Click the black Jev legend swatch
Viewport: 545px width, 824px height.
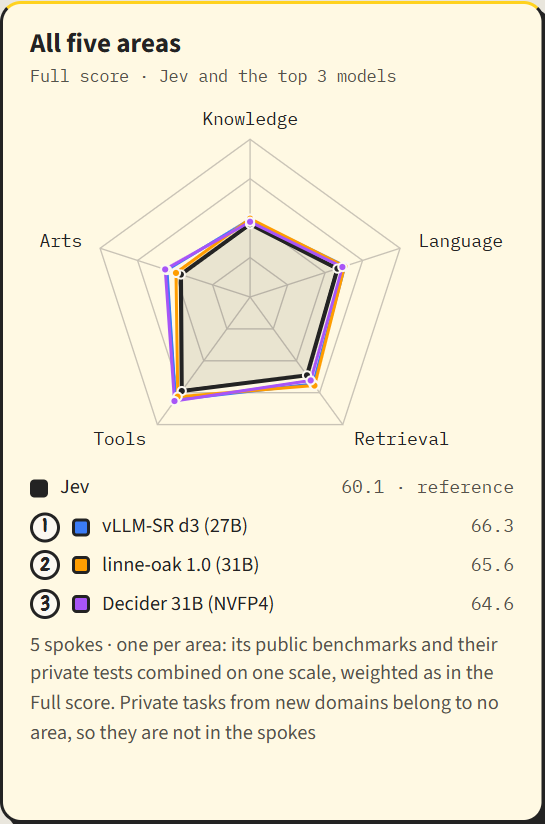pos(39,488)
